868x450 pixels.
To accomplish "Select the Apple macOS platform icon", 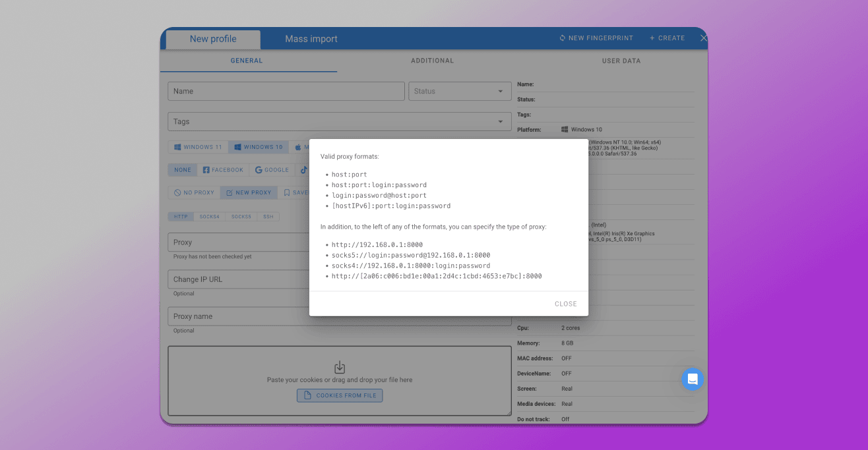I will 299,148.
